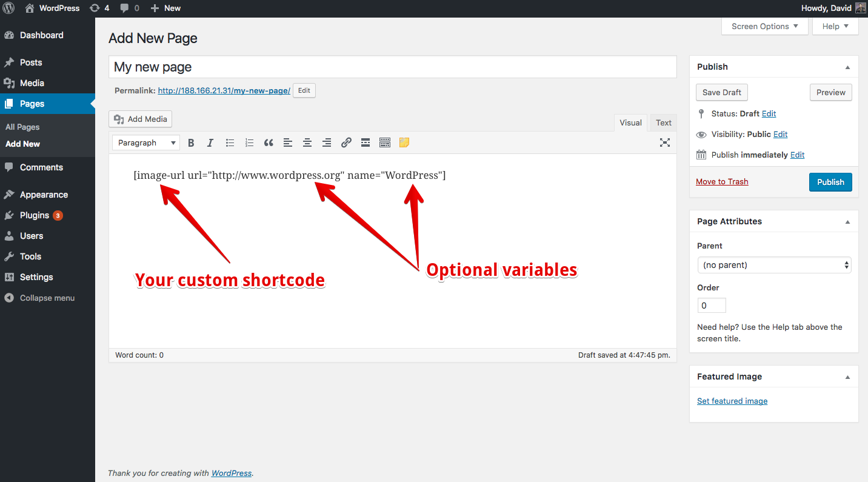Screen dimensions: 868x482
Task: Toggle the toolbar kitchen sink
Action: (385, 142)
